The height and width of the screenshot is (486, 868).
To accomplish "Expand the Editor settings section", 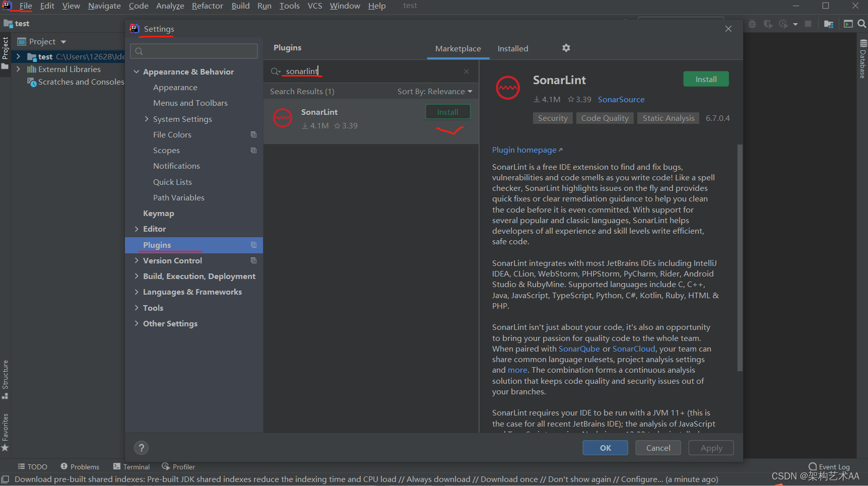I will 136,229.
